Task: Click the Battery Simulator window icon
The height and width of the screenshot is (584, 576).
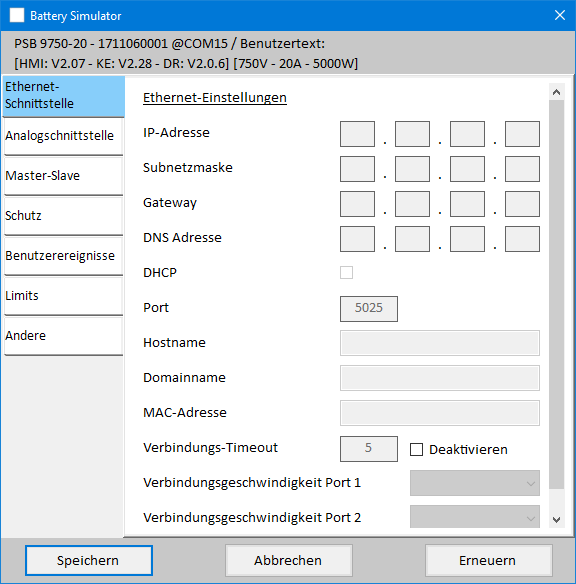Action: tap(17, 15)
